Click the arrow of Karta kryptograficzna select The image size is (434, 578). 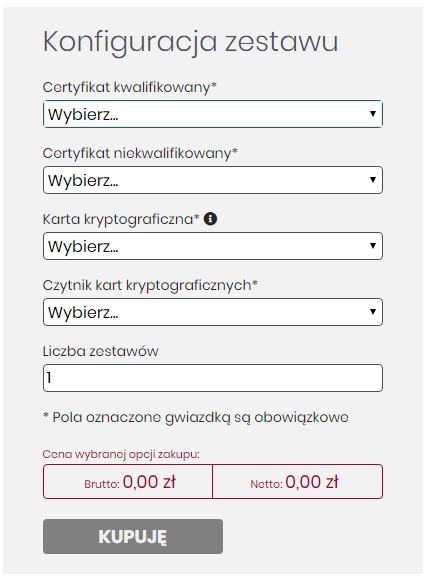click(x=373, y=246)
